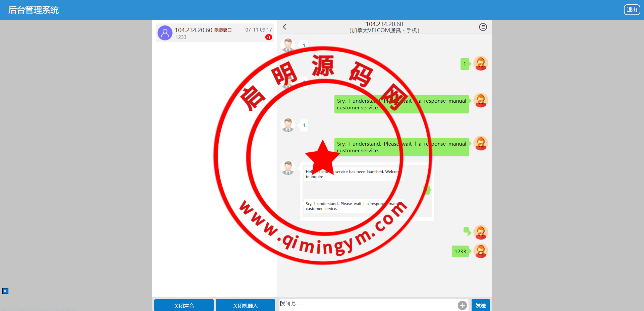Click the green '1233' message bubble
The width and height of the screenshot is (644, 311).
pyautogui.click(x=460, y=251)
